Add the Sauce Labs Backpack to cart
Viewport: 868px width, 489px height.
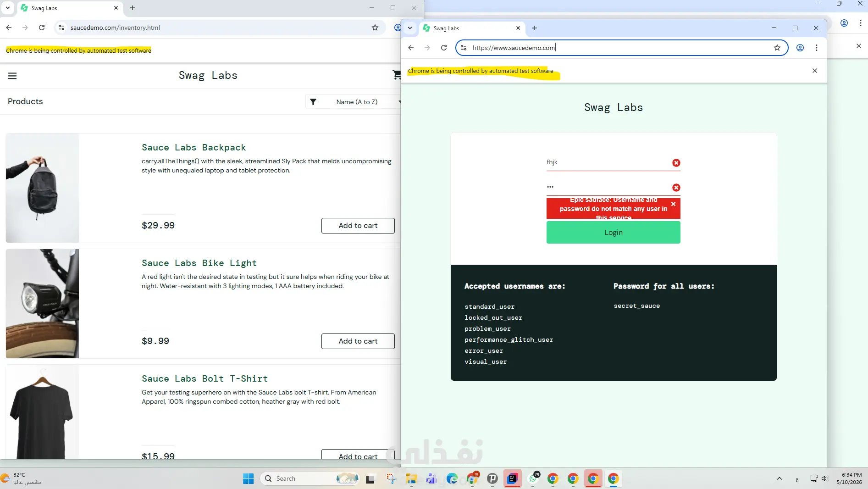pos(358,226)
